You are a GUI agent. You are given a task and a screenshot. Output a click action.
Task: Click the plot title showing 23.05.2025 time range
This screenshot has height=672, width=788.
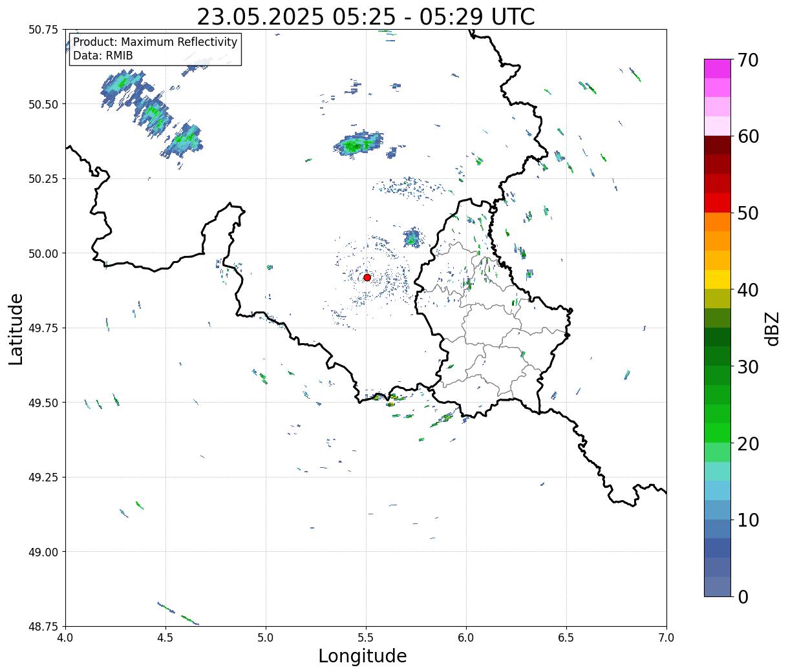(x=366, y=17)
